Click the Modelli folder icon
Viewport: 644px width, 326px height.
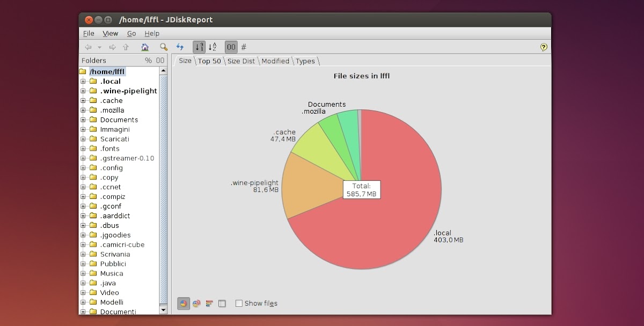(93, 302)
